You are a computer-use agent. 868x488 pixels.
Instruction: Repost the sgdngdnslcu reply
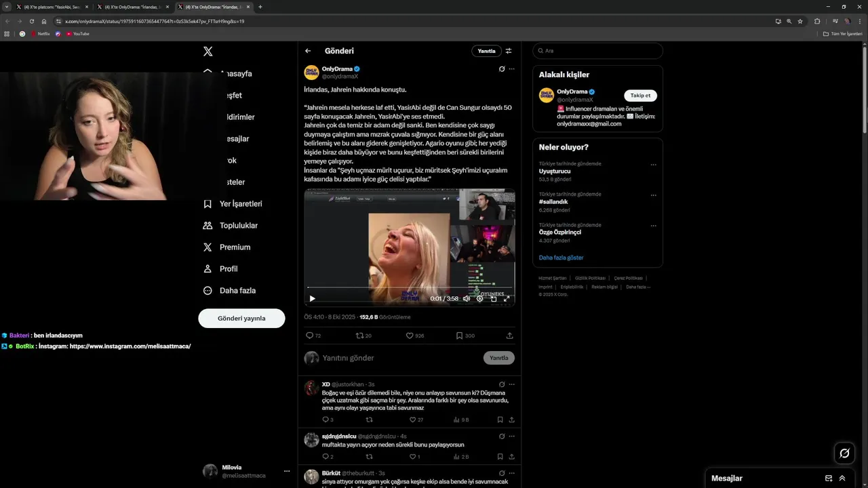point(369,457)
